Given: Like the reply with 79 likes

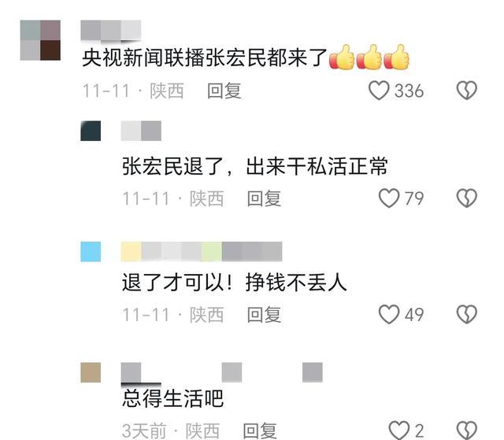Looking at the screenshot, I should (x=389, y=198).
